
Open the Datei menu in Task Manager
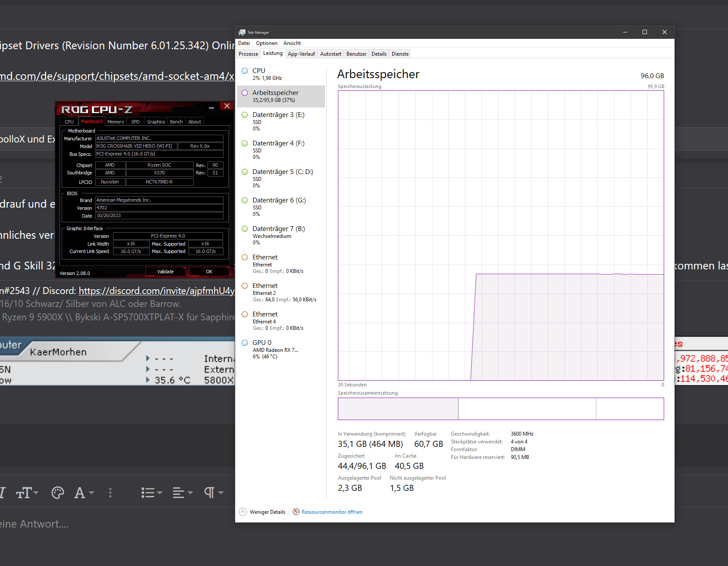[244, 43]
